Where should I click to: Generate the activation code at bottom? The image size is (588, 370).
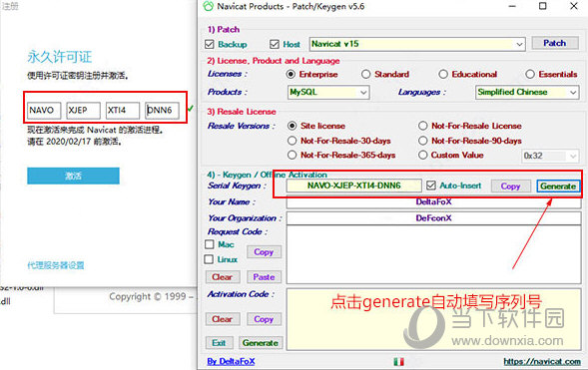click(261, 343)
